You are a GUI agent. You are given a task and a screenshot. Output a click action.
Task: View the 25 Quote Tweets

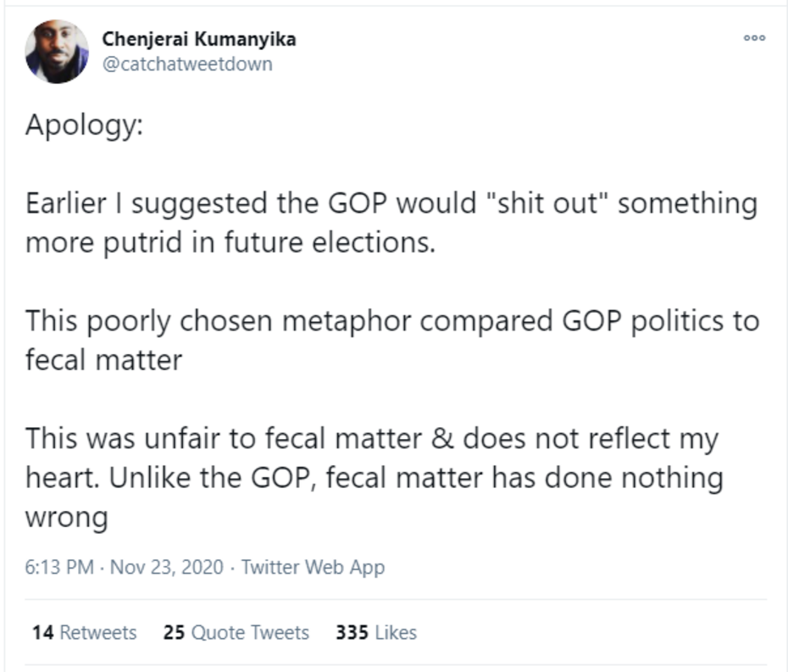(236, 632)
